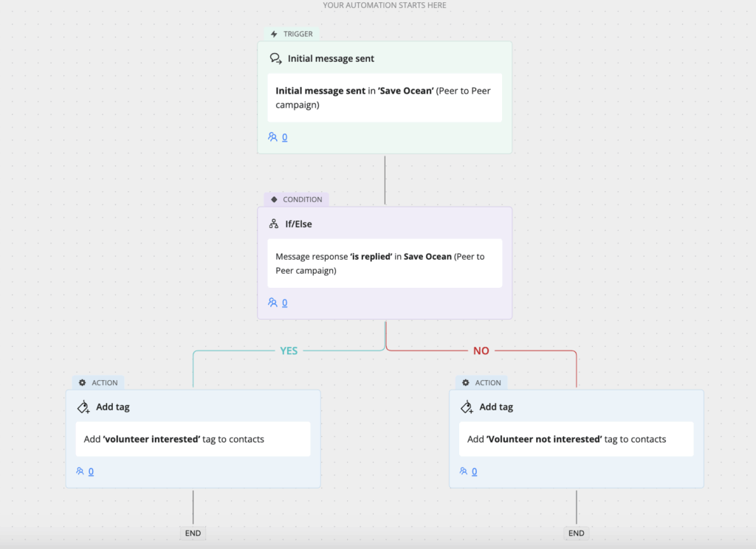The width and height of the screenshot is (756, 549).
Task: Click the diamond icon beside CONDITION
Action: [x=274, y=199]
